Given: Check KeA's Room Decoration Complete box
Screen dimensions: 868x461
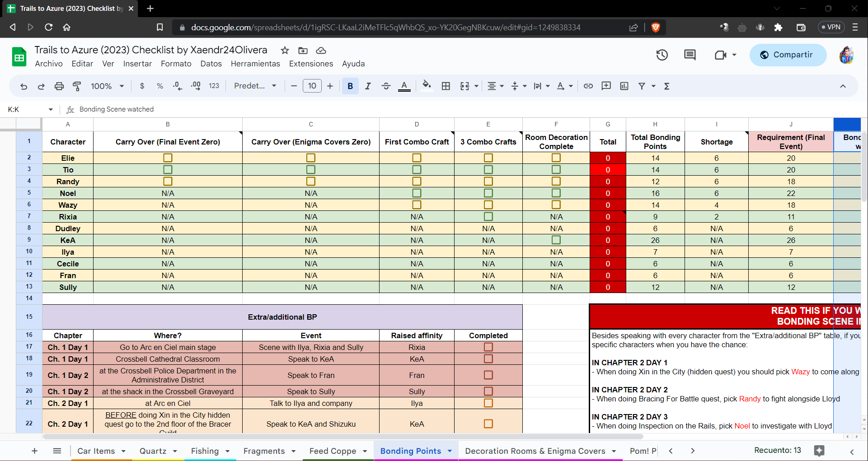Looking at the screenshot, I should (x=556, y=240).
